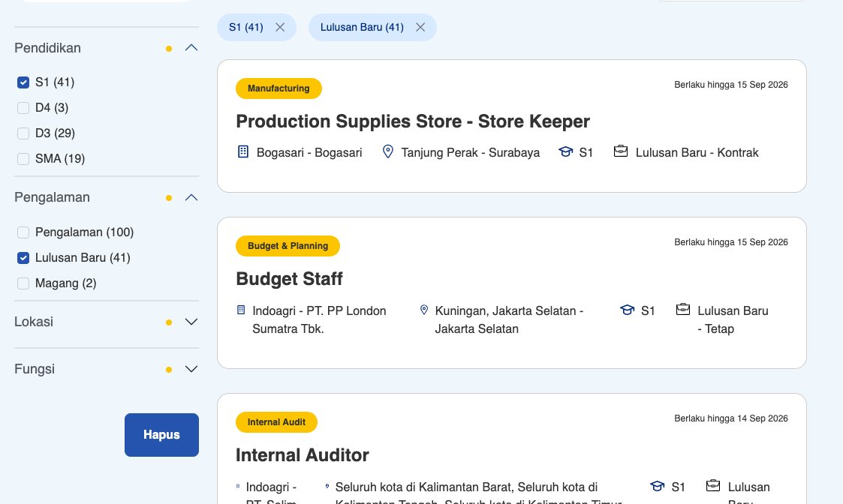
Task: Click 'Tanjung Perak - Surabaya' location text
Action: (471, 152)
